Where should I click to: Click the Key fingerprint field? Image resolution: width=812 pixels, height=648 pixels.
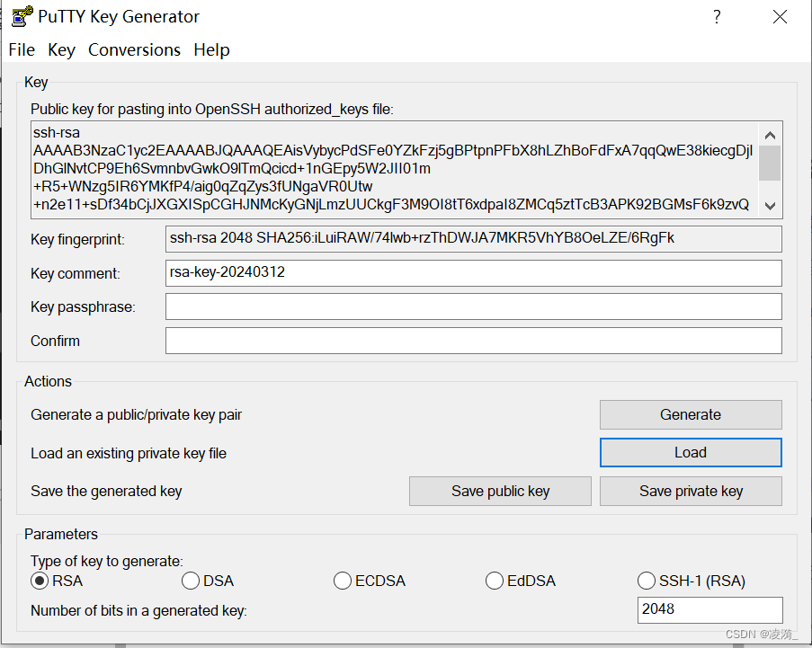pyautogui.click(x=473, y=239)
